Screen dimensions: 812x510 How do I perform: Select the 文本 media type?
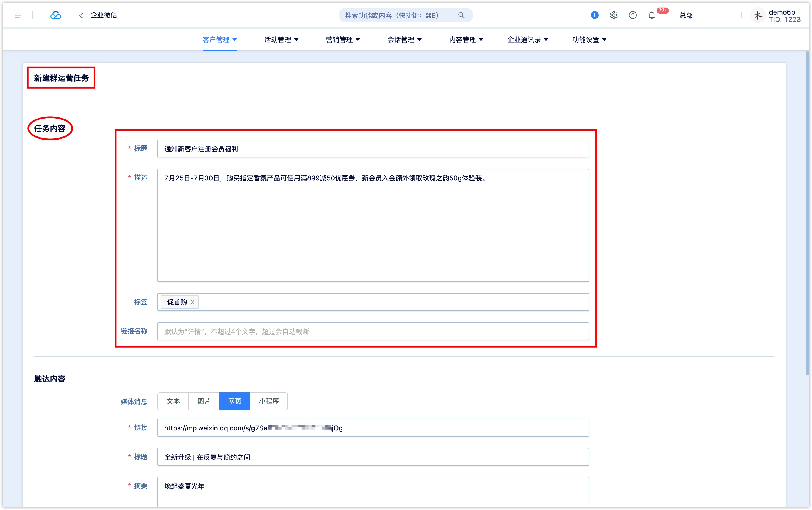click(173, 401)
